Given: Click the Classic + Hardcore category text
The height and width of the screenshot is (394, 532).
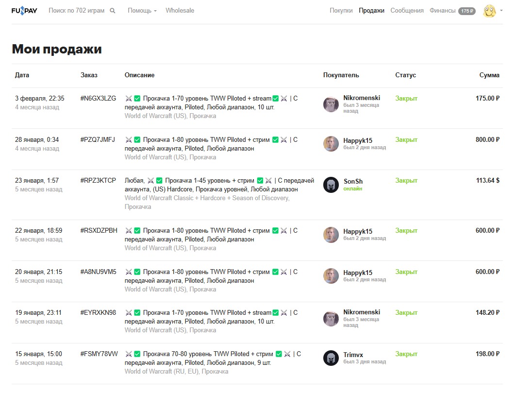Looking at the screenshot, I should [207, 202].
